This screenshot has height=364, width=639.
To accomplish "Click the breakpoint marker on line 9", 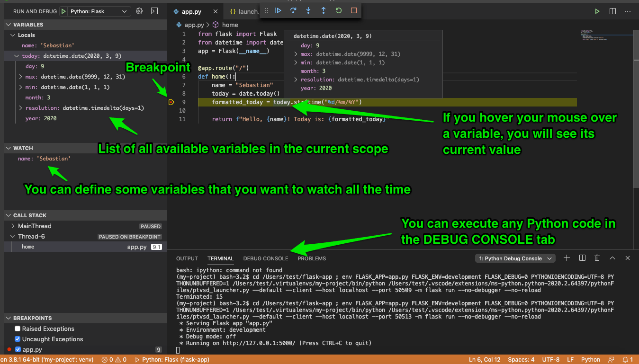I will click(x=171, y=102).
